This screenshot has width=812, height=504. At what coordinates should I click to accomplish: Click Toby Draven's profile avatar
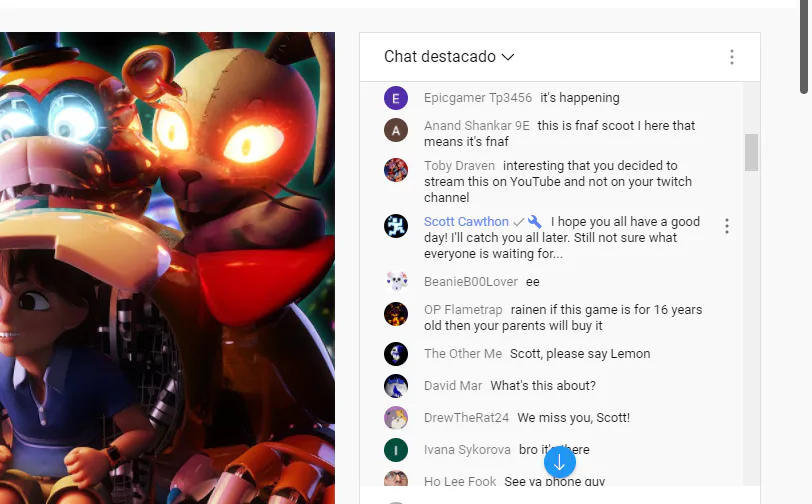(396, 170)
